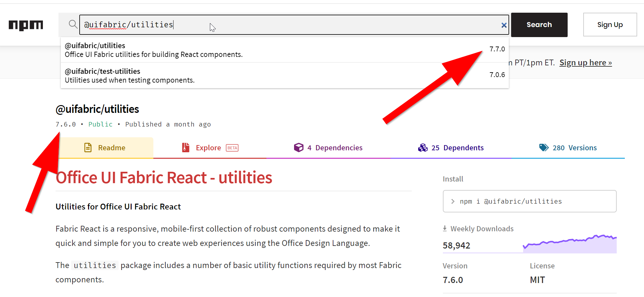Screen dimensions: 644x297
Task: Switch to the Explore BETA tab
Action: click(208, 147)
